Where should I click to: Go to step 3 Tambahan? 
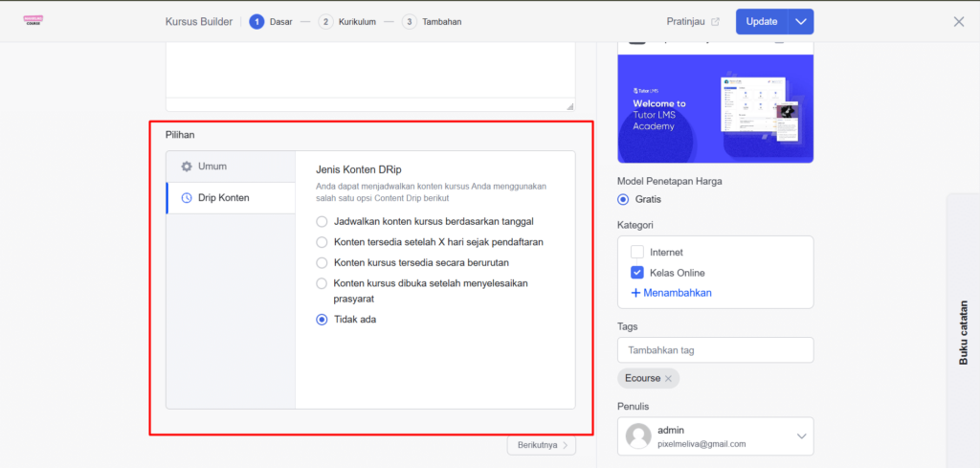pos(432,22)
